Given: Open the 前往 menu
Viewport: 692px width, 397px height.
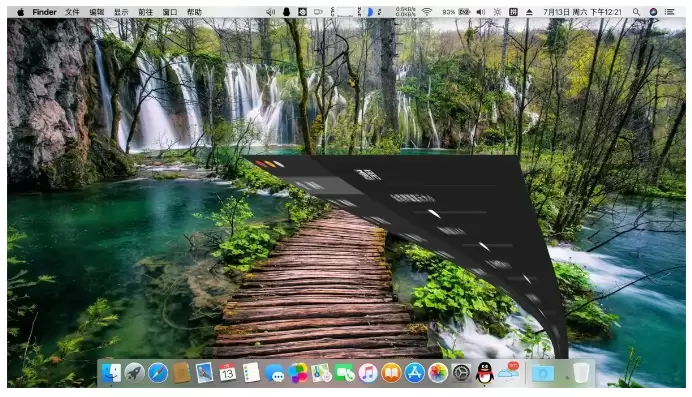Looking at the screenshot, I should click(x=145, y=12).
